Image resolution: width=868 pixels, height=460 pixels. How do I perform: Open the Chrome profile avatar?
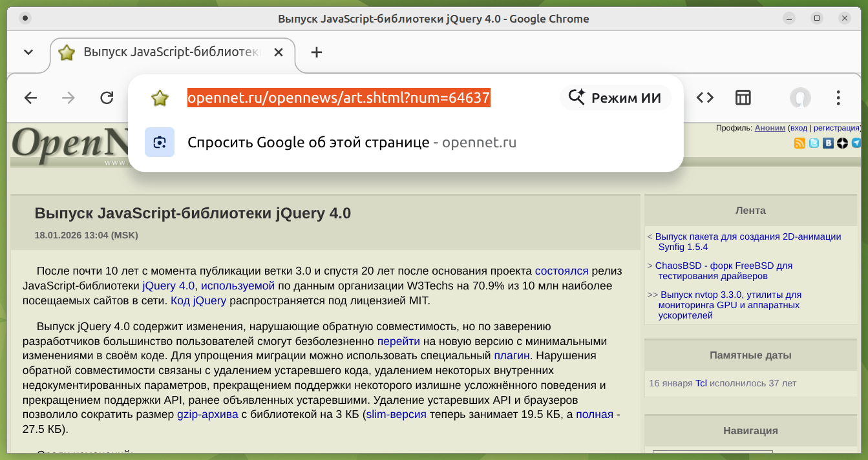point(800,98)
